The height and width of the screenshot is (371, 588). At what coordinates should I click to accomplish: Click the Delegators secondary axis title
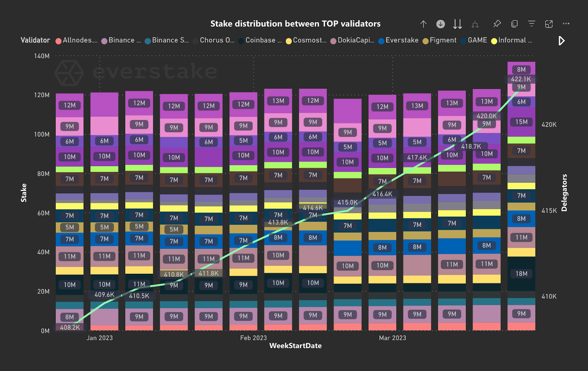[564, 193]
